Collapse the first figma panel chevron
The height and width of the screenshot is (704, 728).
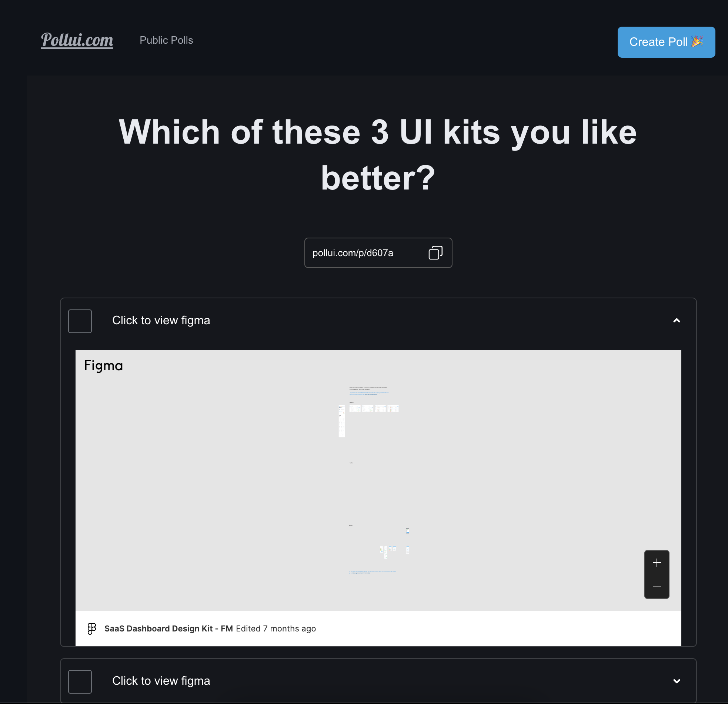click(677, 321)
